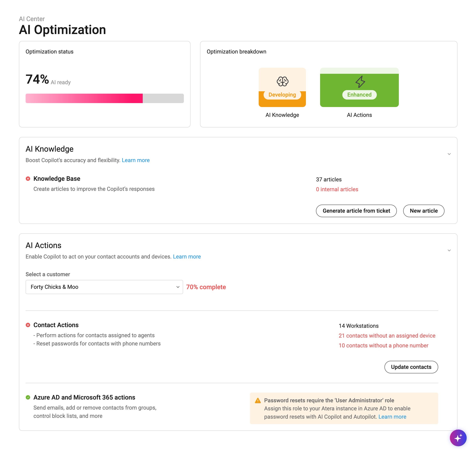Image resolution: width=476 pixels, height=456 pixels.
Task: Select the Developing status badge
Action: click(282, 95)
